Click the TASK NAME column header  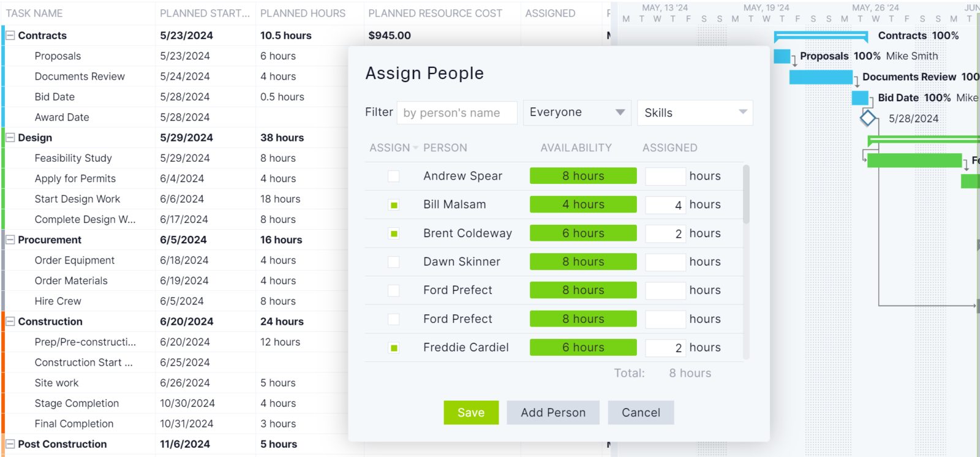pyautogui.click(x=34, y=13)
